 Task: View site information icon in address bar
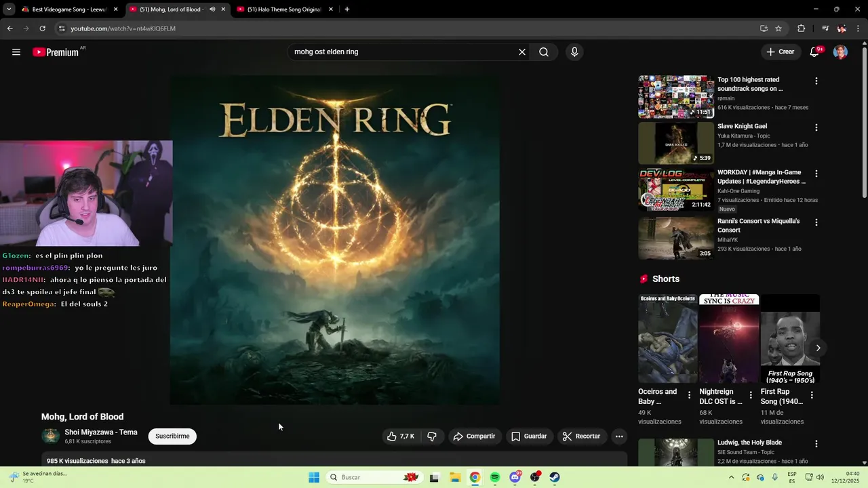(x=62, y=28)
